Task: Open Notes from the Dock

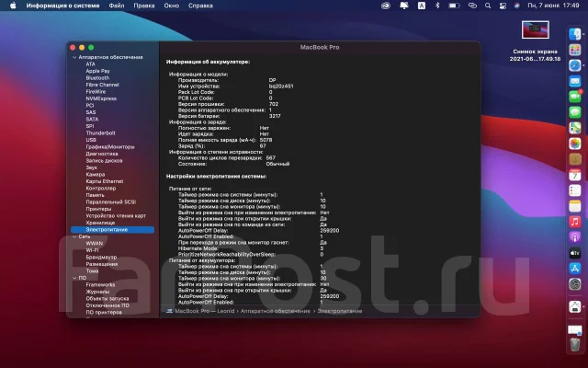Action: click(575, 206)
